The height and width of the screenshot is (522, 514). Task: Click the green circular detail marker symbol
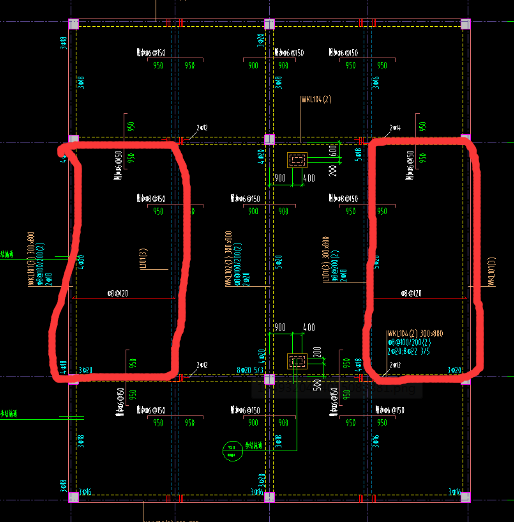click(x=232, y=451)
